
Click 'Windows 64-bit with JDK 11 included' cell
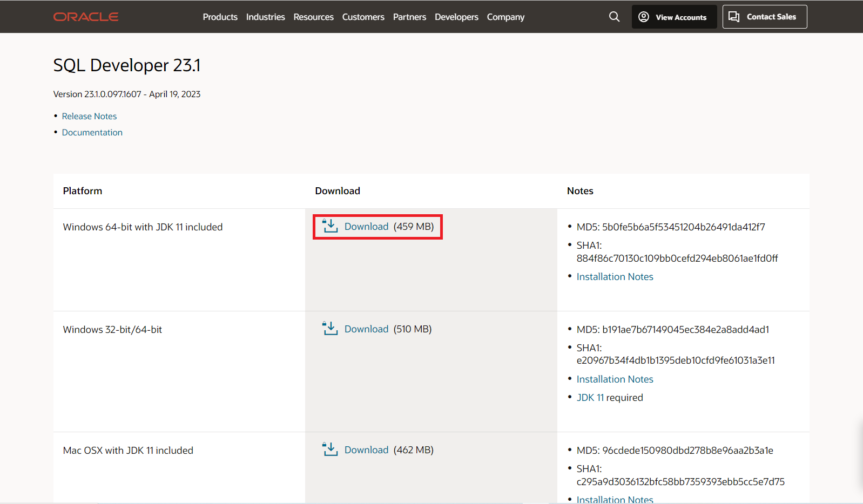[143, 227]
